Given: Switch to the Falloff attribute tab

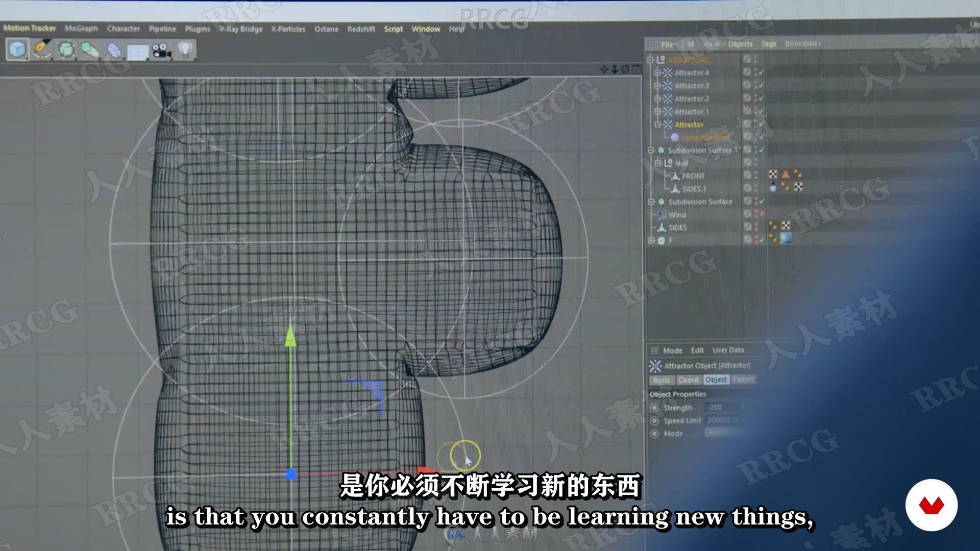Looking at the screenshot, I should click(743, 379).
